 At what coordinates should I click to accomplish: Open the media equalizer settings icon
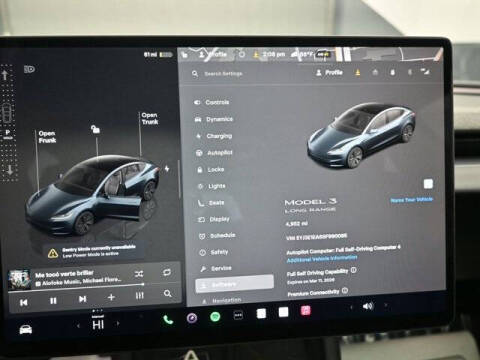click(140, 295)
